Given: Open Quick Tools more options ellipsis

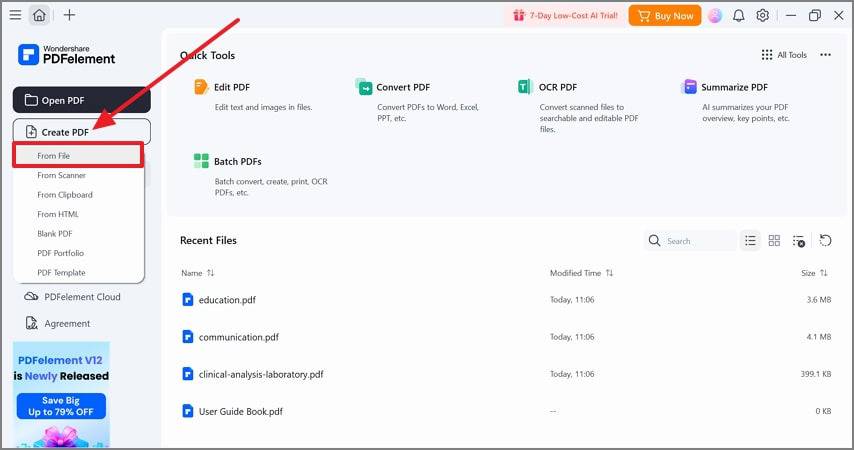Looking at the screenshot, I should tap(826, 55).
